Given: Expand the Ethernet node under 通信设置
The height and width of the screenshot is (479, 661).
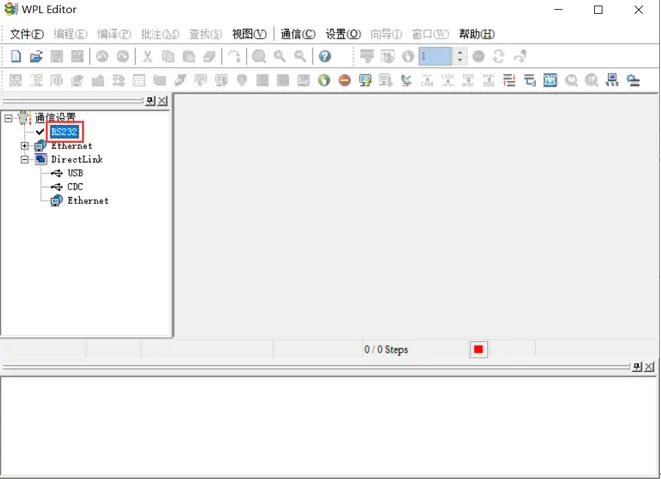Looking at the screenshot, I should (x=25, y=146).
